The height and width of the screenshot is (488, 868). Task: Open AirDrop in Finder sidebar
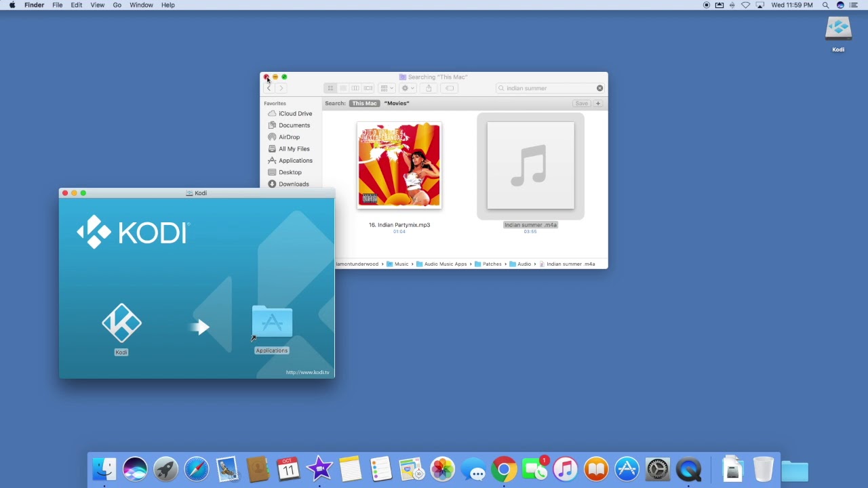284,137
